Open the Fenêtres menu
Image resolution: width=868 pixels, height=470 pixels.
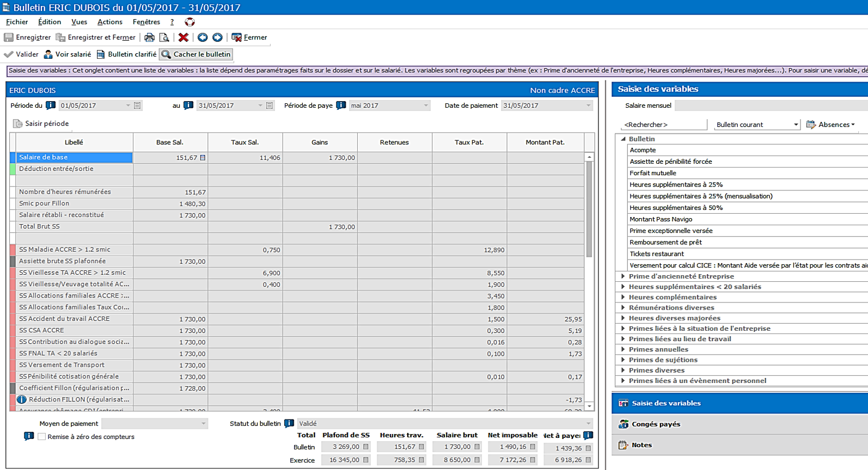[146, 22]
